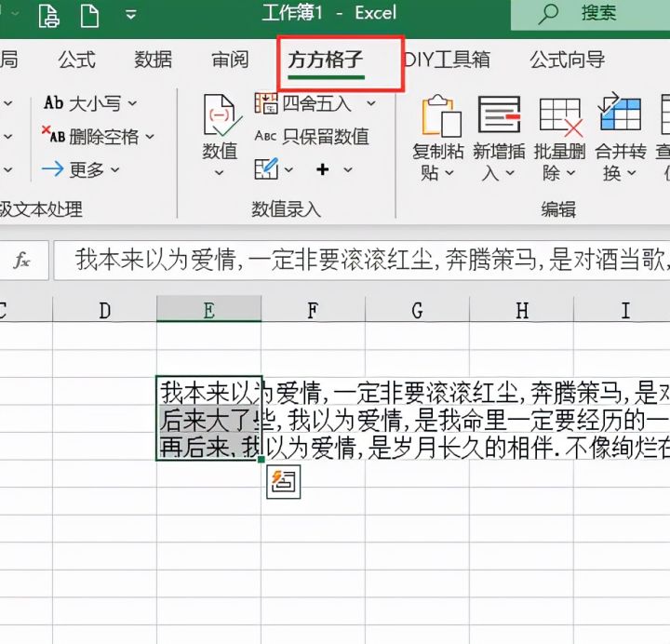Click the green fill handle of selection
This screenshot has height=644, width=670.
(261, 460)
